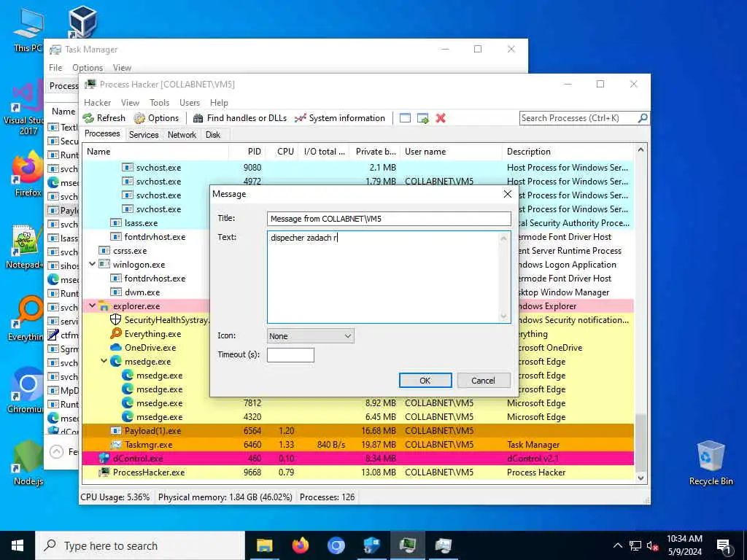Collapse the explorer.exe tree node

(93, 306)
